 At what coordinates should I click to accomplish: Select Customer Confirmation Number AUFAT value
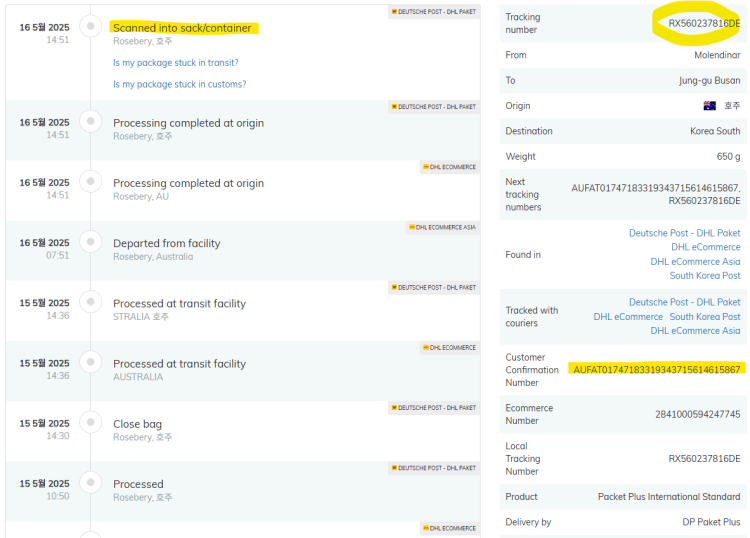(657, 370)
